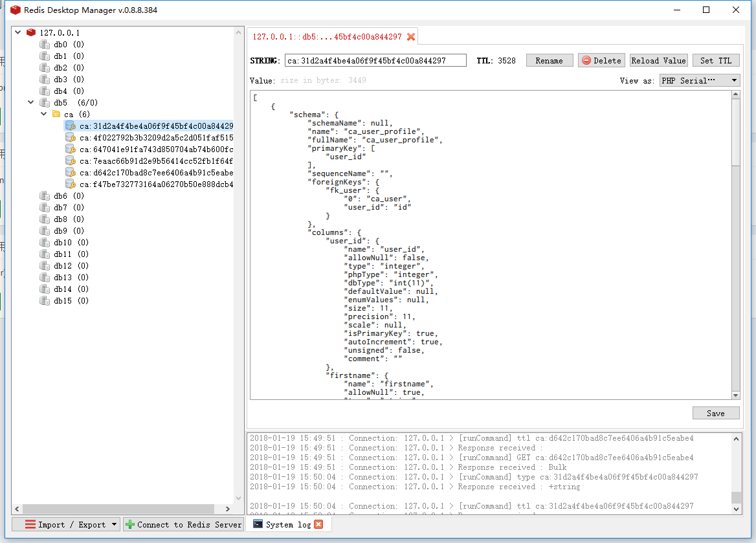This screenshot has height=543, width=756.
Task: Open the View as format dropdown
Action: pos(699,80)
